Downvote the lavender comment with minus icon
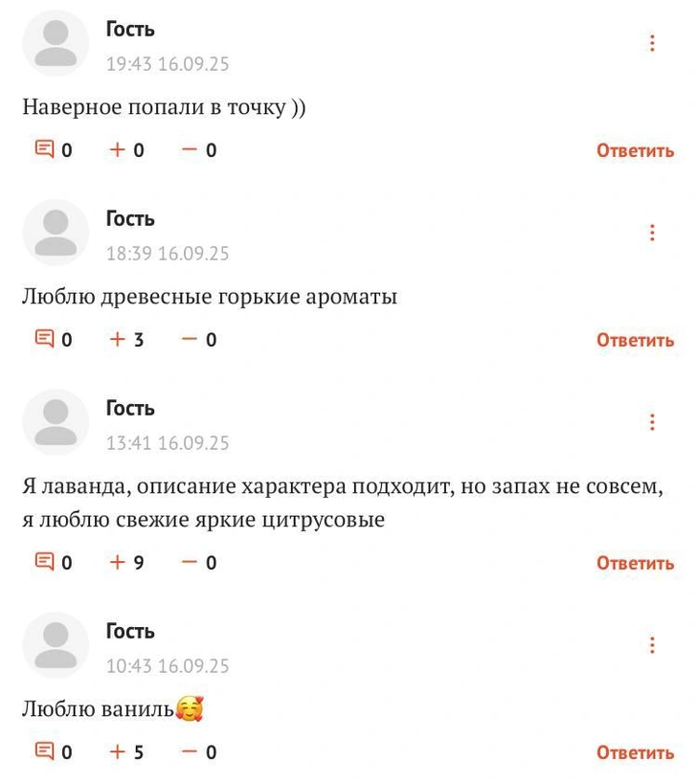697x784 pixels. 190,563
